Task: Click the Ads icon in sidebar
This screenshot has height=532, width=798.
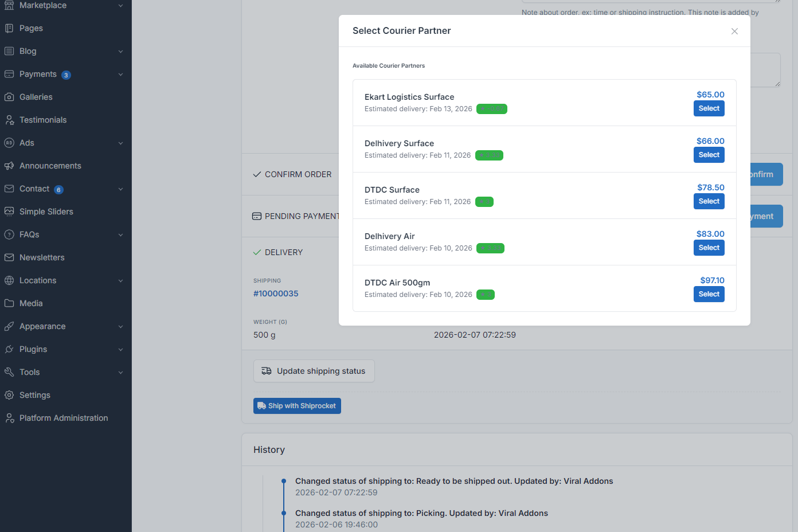Action: tap(9, 143)
